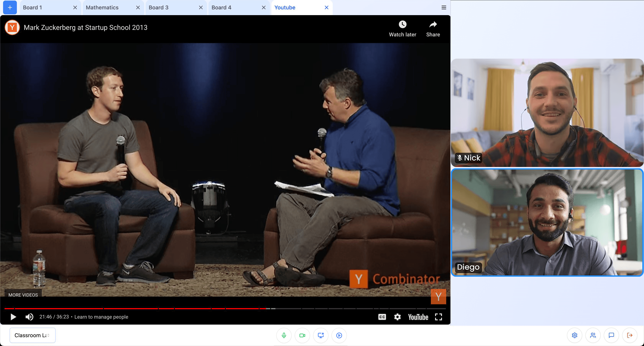Open video on YouTube via logo
644x346 pixels.
[x=418, y=317]
